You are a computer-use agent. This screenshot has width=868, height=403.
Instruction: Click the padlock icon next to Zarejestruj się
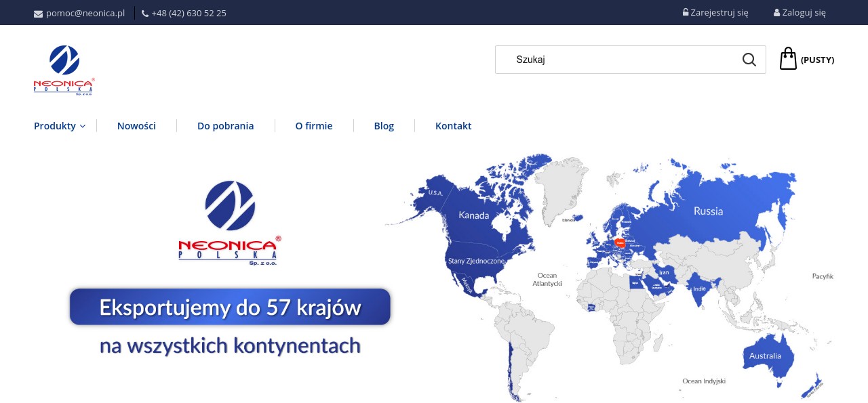pyautogui.click(x=686, y=12)
